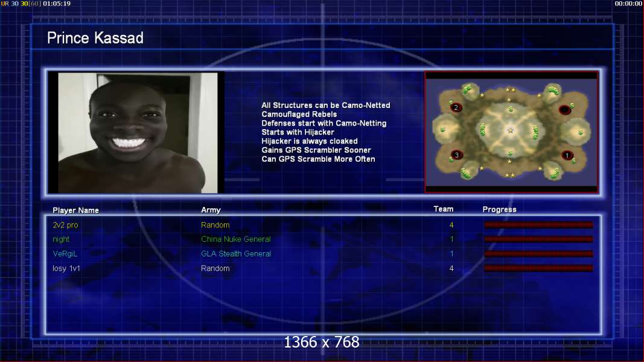This screenshot has height=362, width=644.
Task: Click the 00:00:00 timer at top right
Action: coord(628,3)
